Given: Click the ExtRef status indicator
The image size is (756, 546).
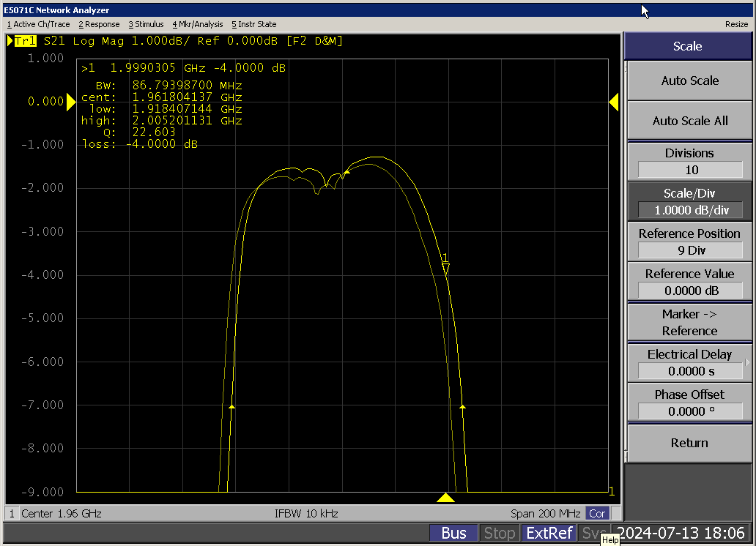Looking at the screenshot, I should point(550,533).
